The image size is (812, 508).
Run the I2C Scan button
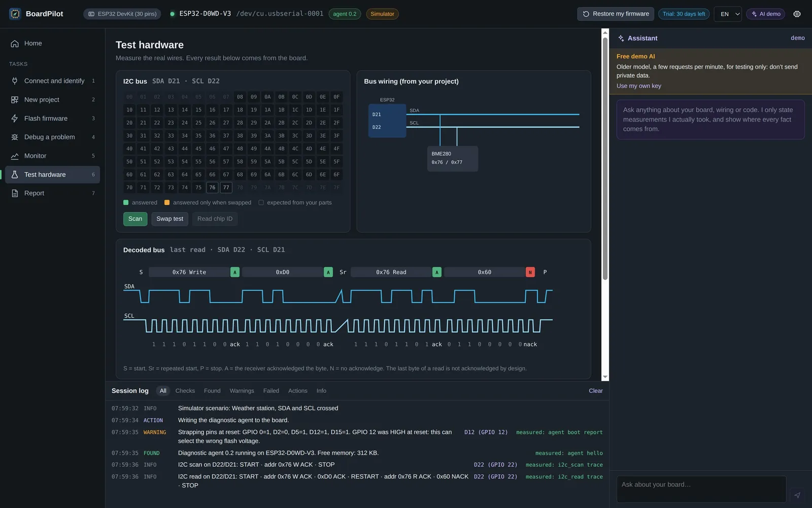point(135,219)
